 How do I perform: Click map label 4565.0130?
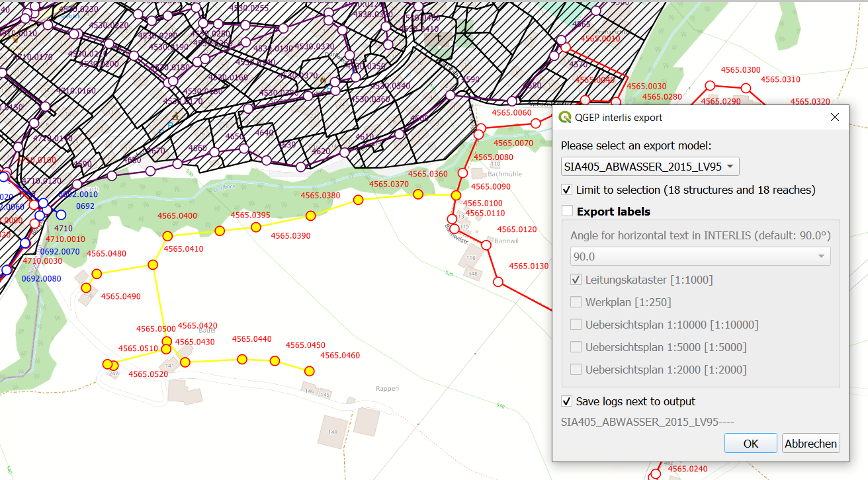tap(529, 266)
